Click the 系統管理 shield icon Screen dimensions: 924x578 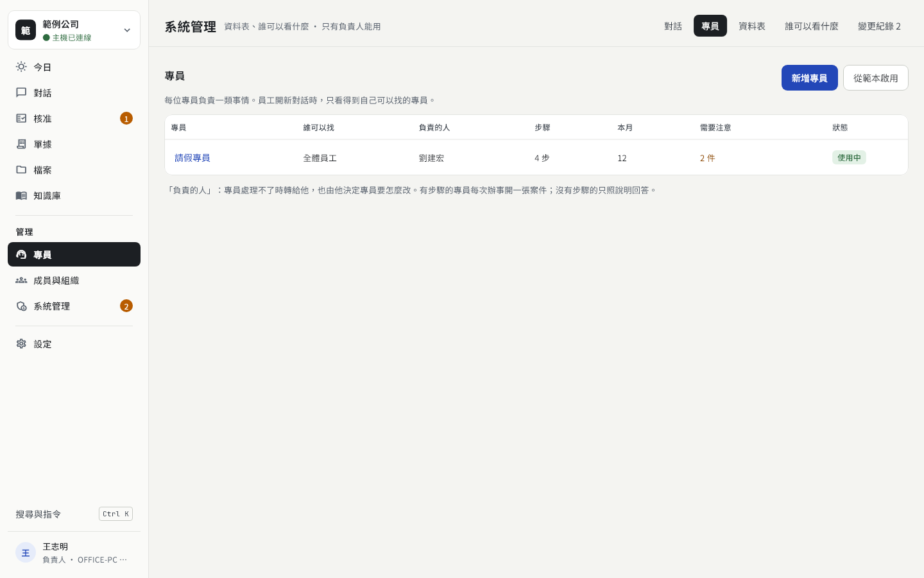click(21, 306)
